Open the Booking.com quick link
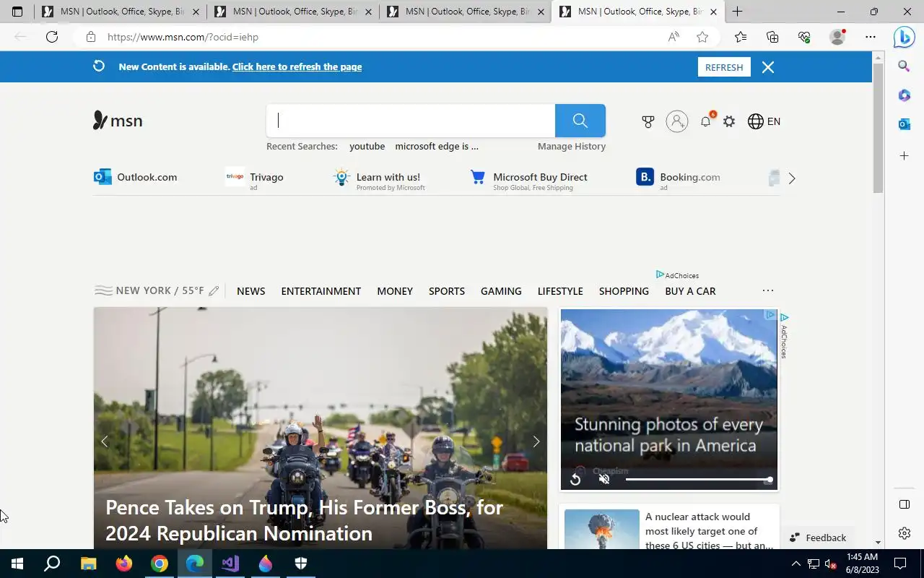 pos(678,178)
